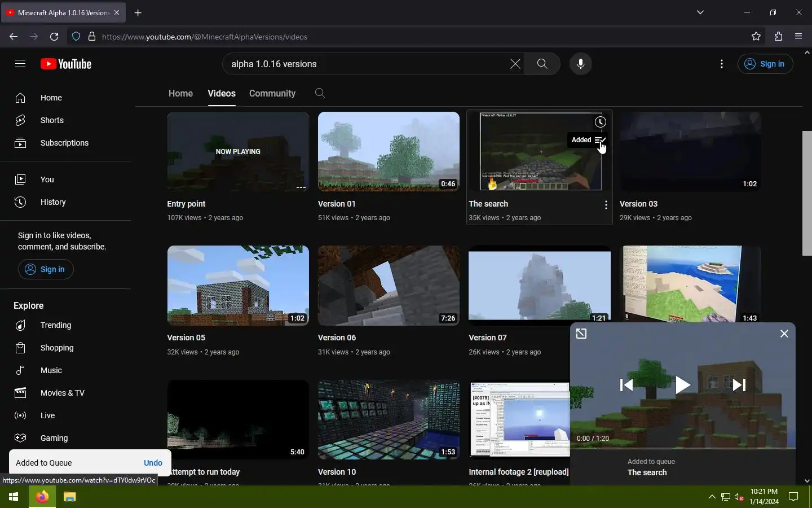The height and width of the screenshot is (508, 812).
Task: Open a new browser tab with plus
Action: click(138, 12)
